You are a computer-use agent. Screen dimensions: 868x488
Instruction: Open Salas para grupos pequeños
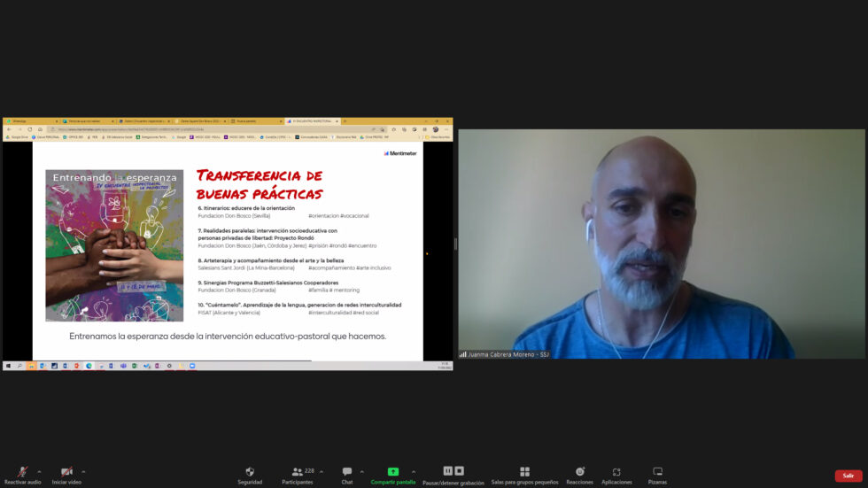(x=524, y=472)
